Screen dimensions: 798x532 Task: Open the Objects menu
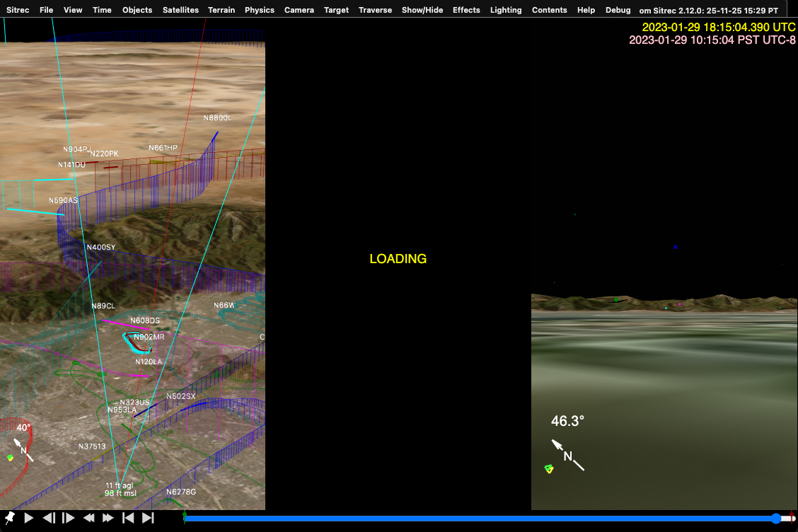(137, 10)
